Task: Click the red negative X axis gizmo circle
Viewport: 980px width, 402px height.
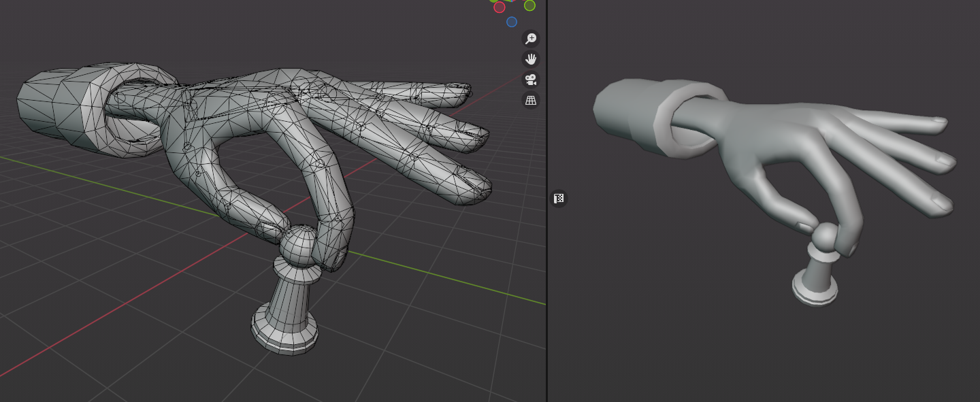Action: coord(500,7)
